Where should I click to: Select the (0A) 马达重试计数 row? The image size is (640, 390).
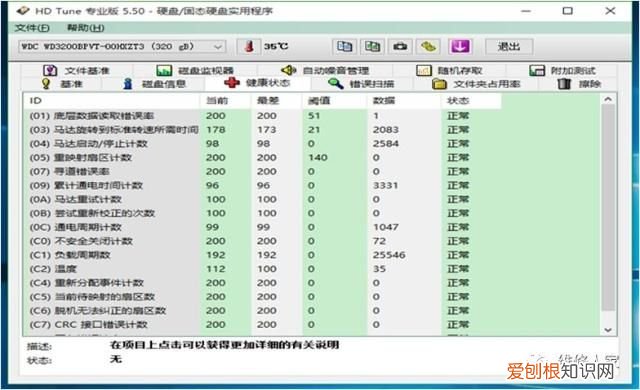coord(312,199)
